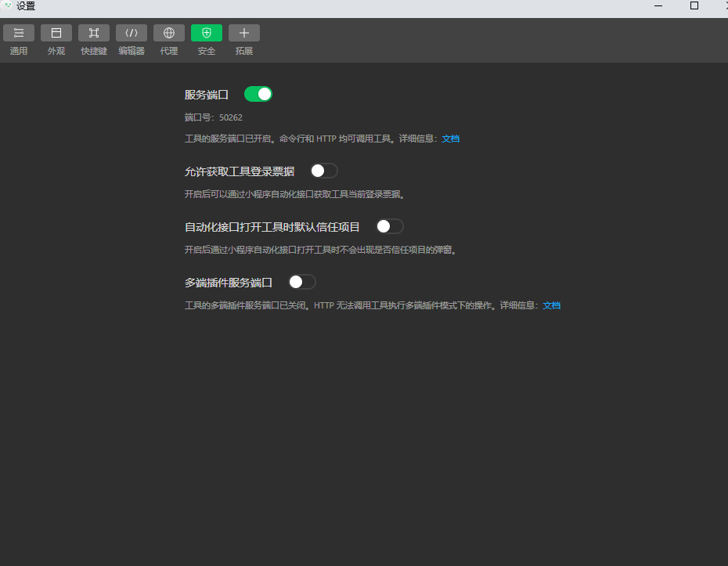Click the 设置 window title text
Viewport: 728px width, 566px height.
point(24,6)
